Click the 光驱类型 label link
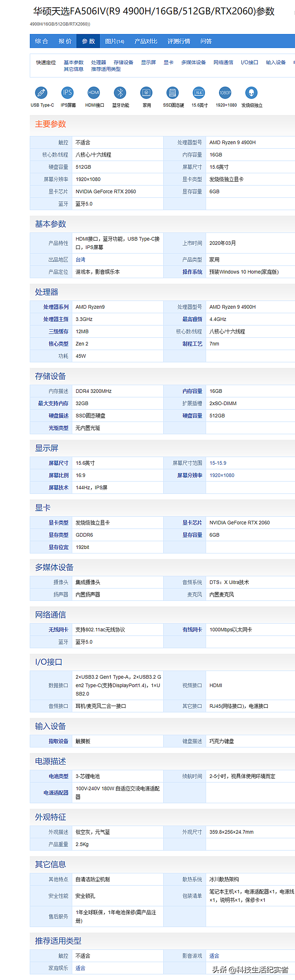This screenshot has width=295, height=980. [x=58, y=428]
